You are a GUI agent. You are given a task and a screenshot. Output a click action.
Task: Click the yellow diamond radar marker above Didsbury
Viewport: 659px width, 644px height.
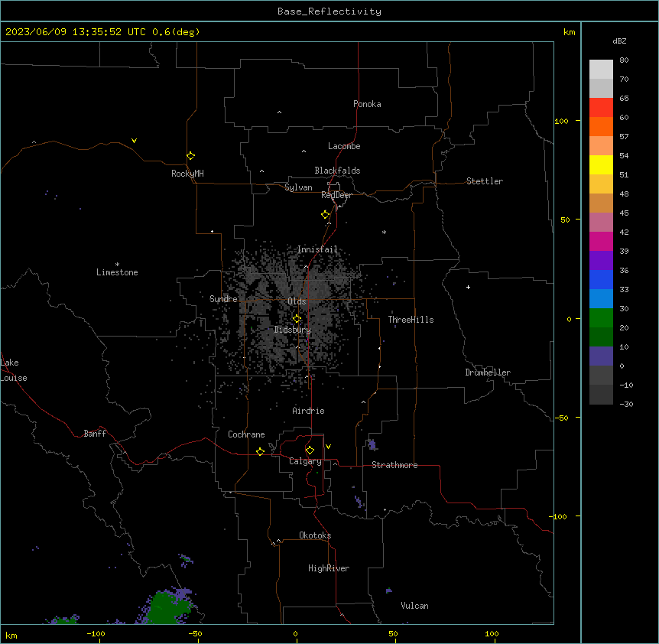point(297,319)
